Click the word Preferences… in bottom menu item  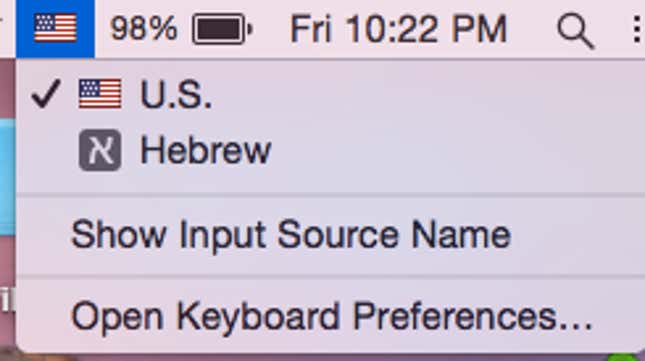(x=472, y=316)
